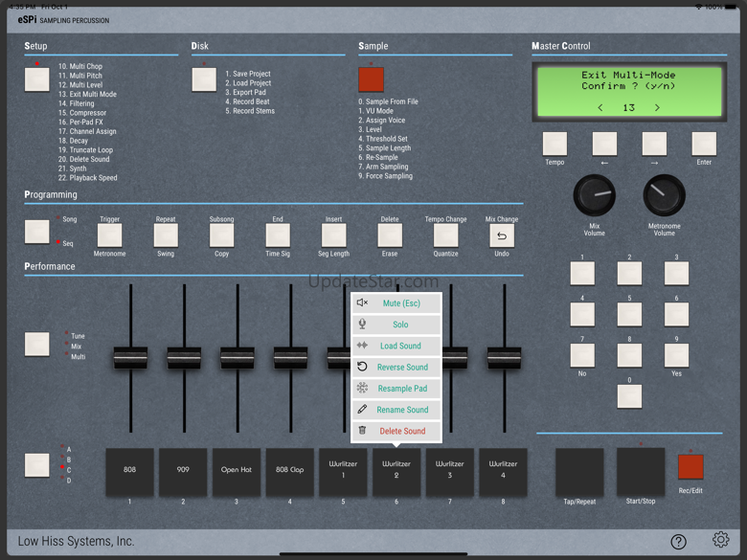747x560 pixels.
Task: Toggle the Setup section button
Action: coord(37,79)
